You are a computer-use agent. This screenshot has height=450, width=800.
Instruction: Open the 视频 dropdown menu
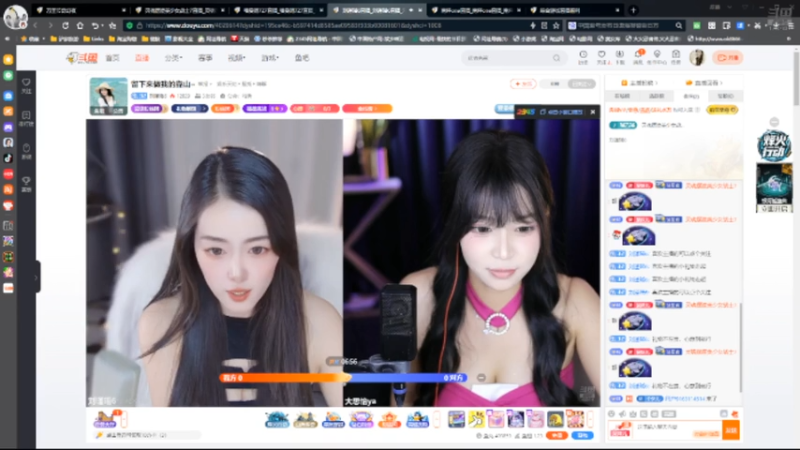[236, 58]
